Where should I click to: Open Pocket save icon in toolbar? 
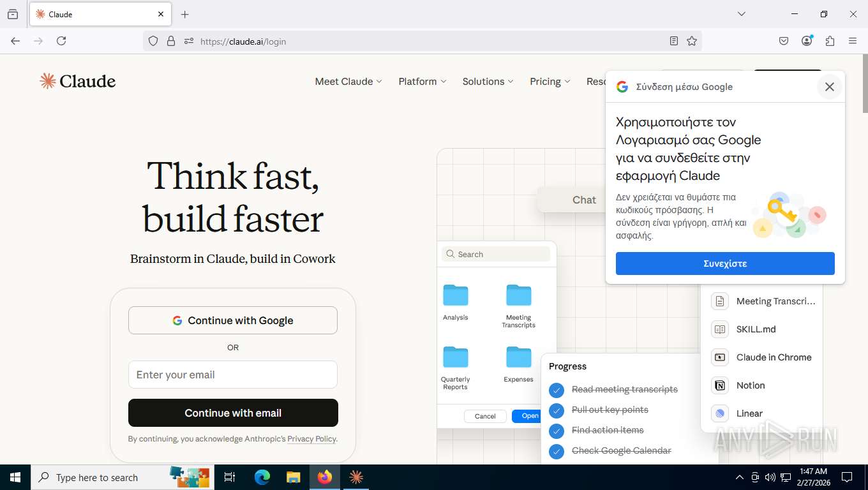[784, 41]
